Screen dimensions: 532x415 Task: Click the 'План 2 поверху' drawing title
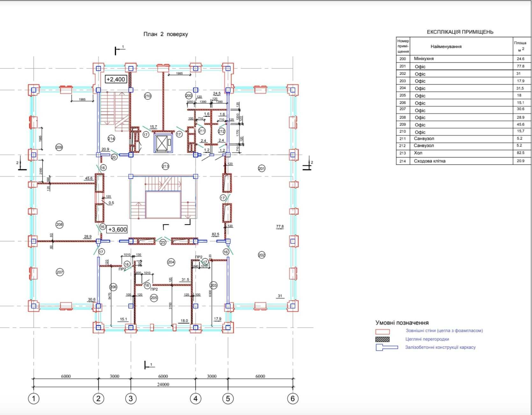(x=166, y=34)
